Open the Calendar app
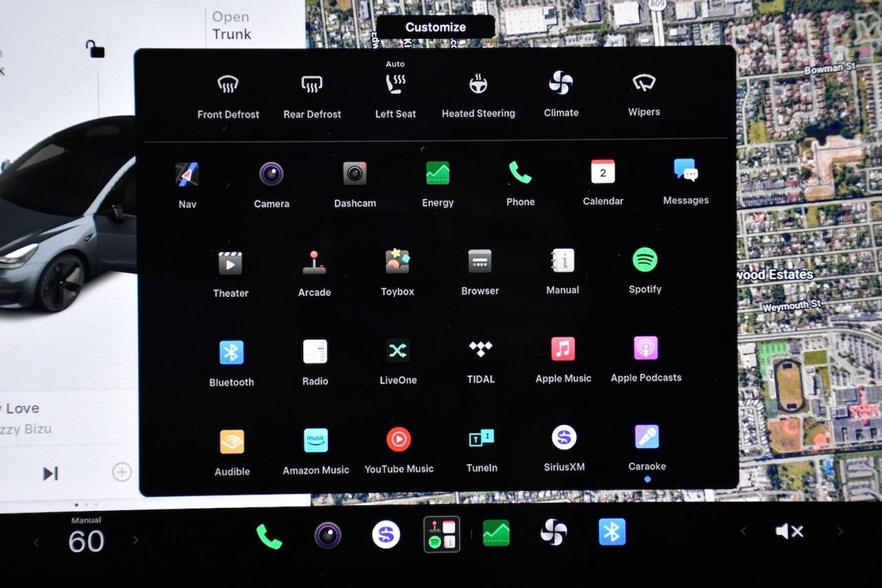The width and height of the screenshot is (882, 588). (x=603, y=182)
